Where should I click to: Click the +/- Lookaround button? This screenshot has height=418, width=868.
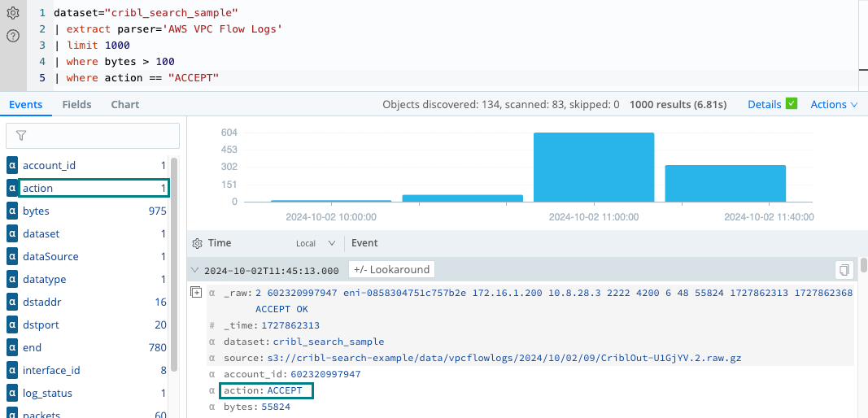click(x=391, y=269)
